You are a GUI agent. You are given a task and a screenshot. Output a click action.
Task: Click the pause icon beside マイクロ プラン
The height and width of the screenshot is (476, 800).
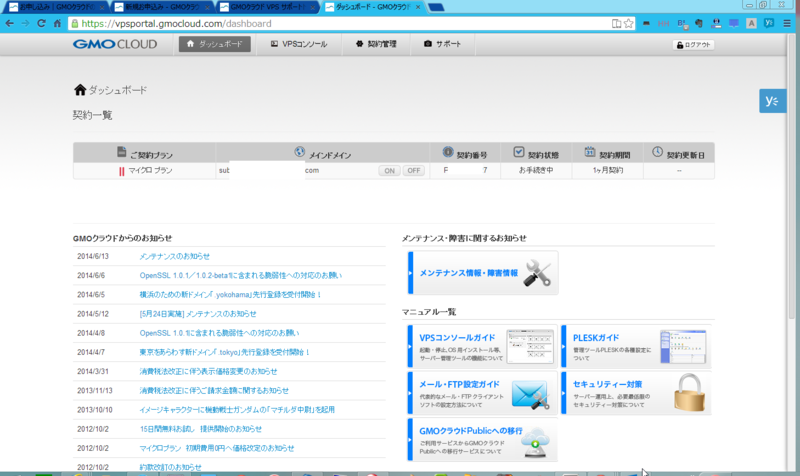pyautogui.click(x=121, y=171)
